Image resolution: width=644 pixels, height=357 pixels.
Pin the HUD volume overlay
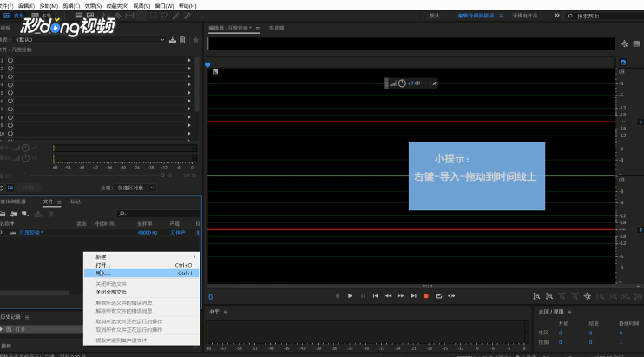click(434, 83)
